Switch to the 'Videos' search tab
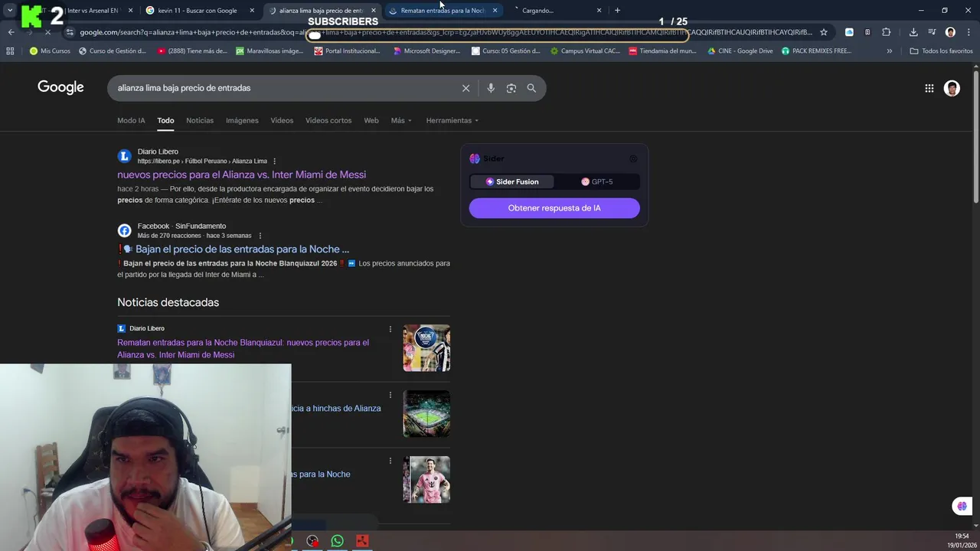The image size is (980, 551). tap(282, 120)
